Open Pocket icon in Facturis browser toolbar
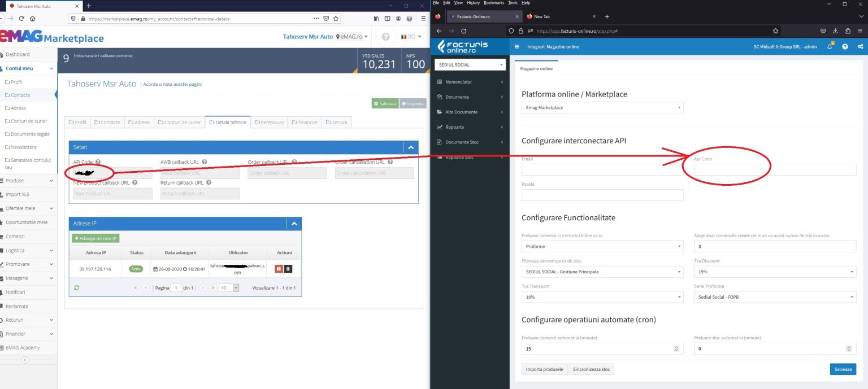This screenshot has width=868, height=389. coord(823,31)
